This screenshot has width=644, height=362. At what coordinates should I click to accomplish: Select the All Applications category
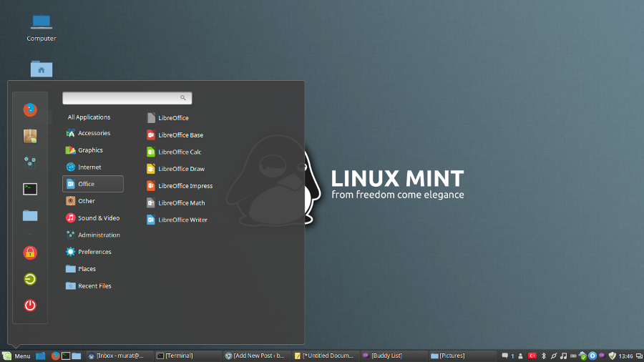pyautogui.click(x=89, y=117)
